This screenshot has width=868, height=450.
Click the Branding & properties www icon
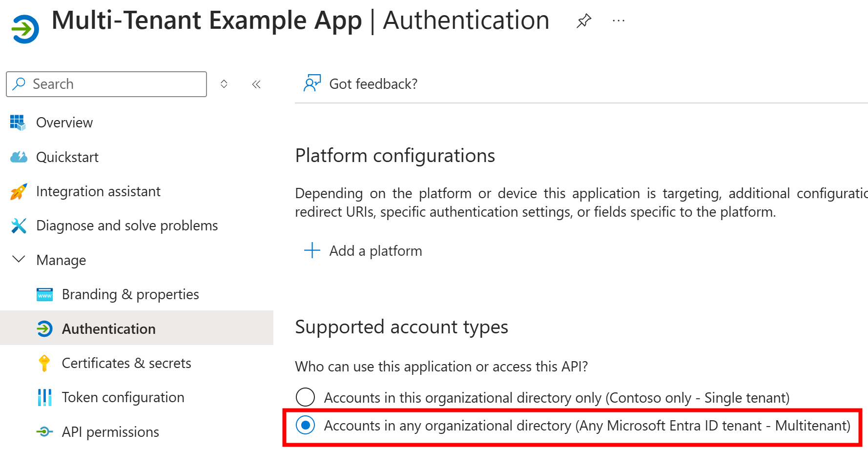pos(44,294)
